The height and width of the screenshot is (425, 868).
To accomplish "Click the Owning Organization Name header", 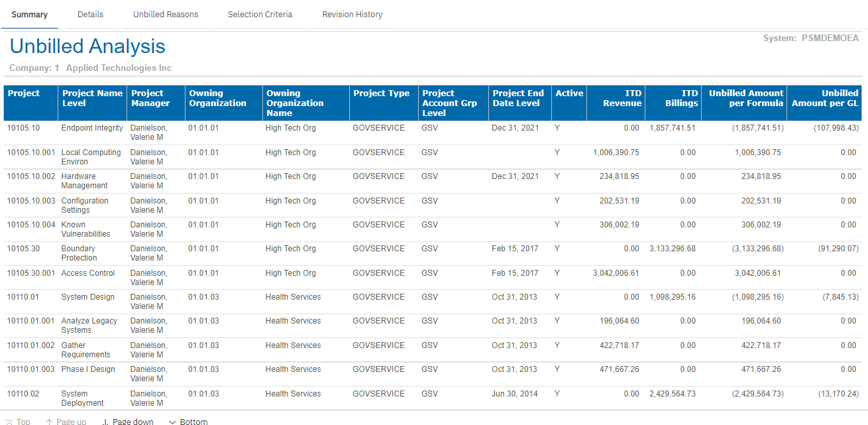I will coord(295,103).
